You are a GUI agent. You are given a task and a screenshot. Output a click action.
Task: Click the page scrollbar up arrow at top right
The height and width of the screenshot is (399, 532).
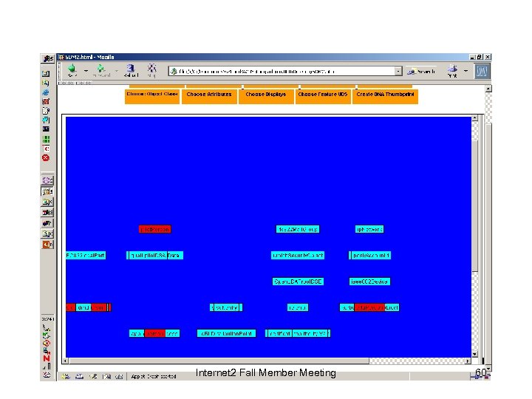[488, 89]
